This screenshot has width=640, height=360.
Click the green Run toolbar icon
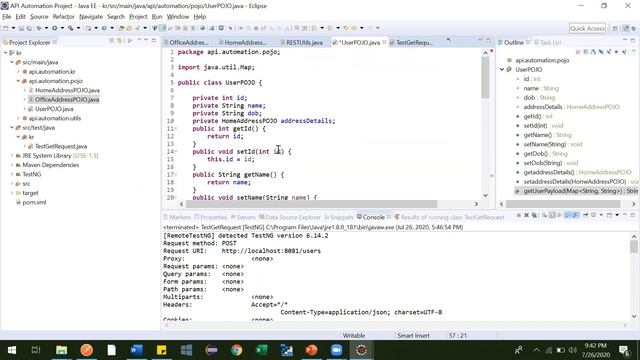pyautogui.click(x=54, y=28)
